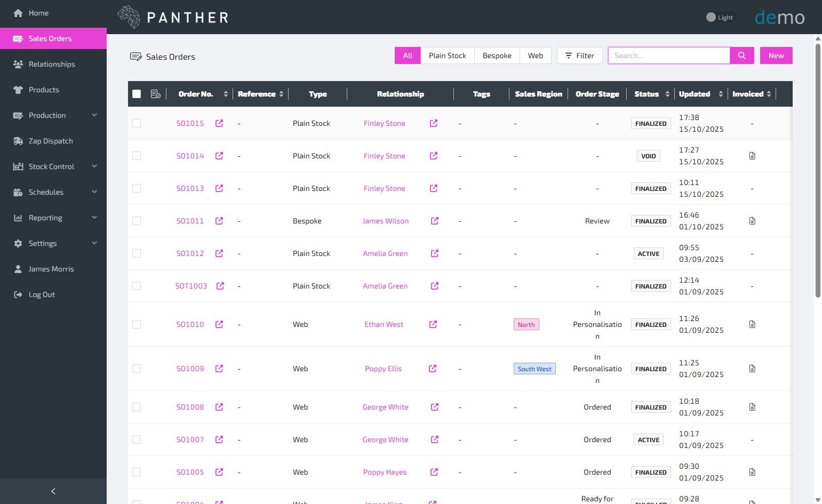The image size is (822, 504).
Task: Click the James Morris user icon
Action: tap(18, 269)
